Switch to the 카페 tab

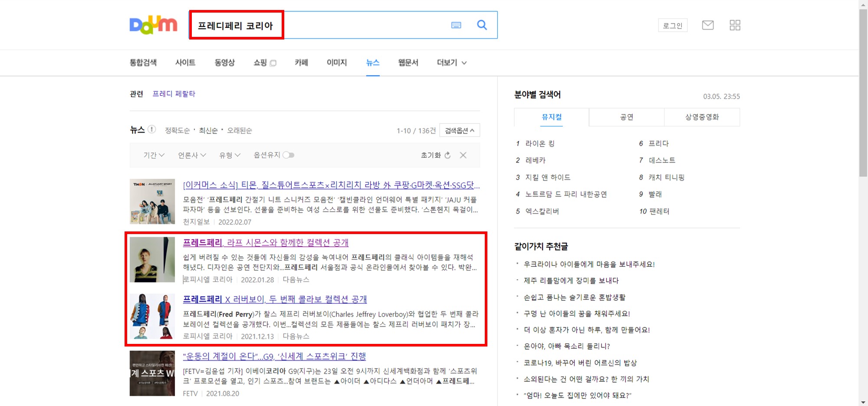pos(301,63)
